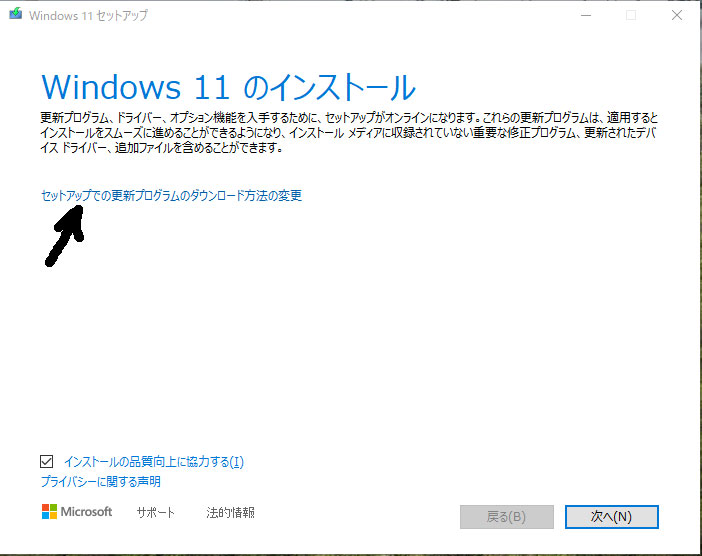
Task: Open the プライバシーに関する声明 link
Action: coord(101,482)
